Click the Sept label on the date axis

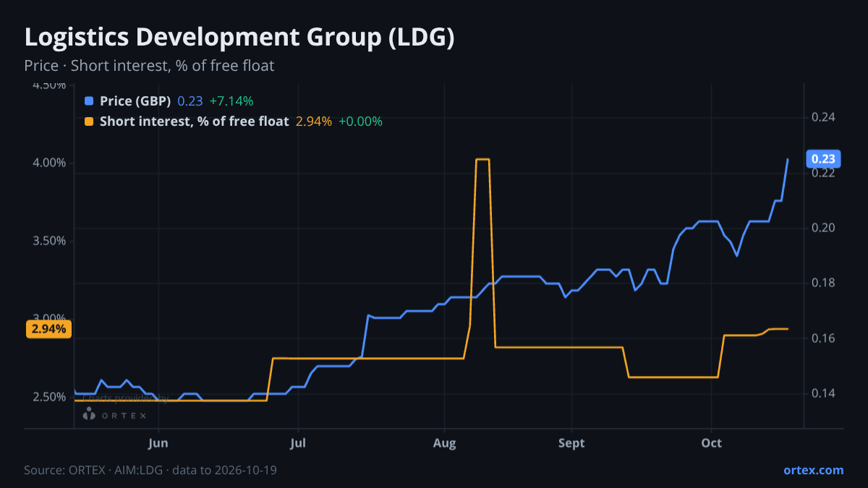(571, 442)
